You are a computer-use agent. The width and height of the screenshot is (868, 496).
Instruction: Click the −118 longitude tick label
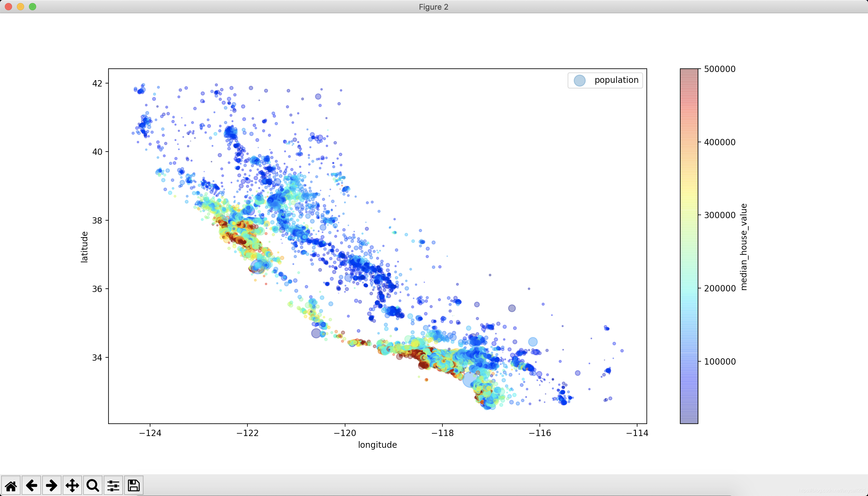click(442, 433)
